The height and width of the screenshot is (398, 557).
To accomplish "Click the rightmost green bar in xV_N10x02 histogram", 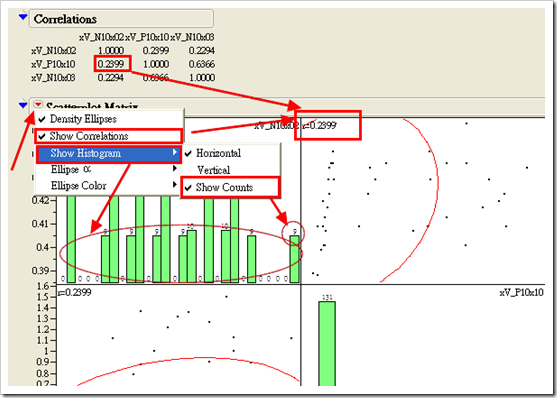I will click(x=294, y=259).
